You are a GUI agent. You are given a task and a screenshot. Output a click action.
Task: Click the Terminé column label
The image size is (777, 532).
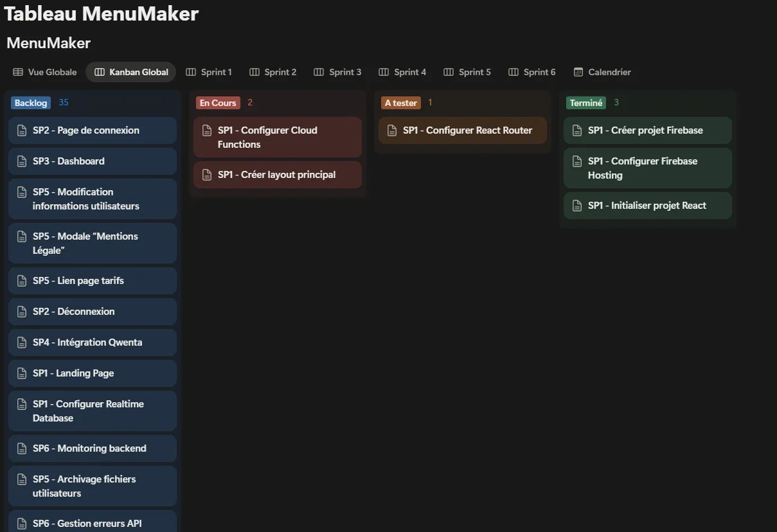coord(586,103)
